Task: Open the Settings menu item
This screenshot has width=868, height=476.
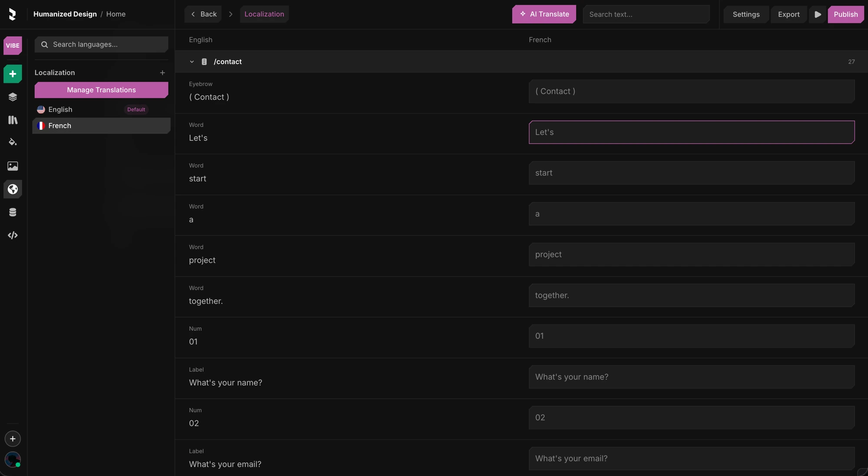Action: (746, 14)
